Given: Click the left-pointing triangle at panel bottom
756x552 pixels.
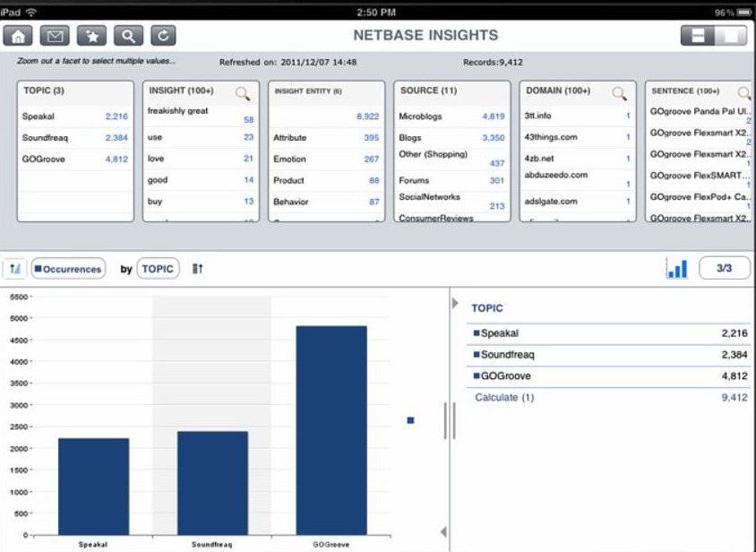Looking at the screenshot, I should (x=443, y=531).
